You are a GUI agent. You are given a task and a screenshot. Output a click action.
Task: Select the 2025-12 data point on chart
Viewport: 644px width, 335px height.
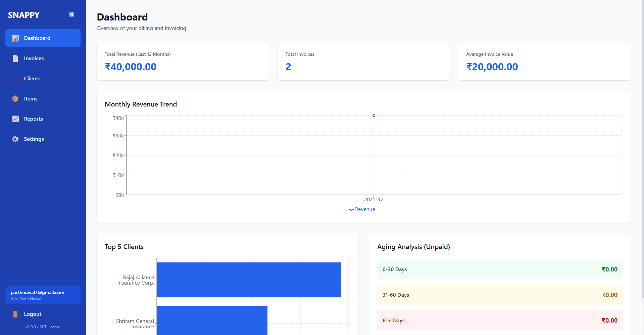click(374, 116)
